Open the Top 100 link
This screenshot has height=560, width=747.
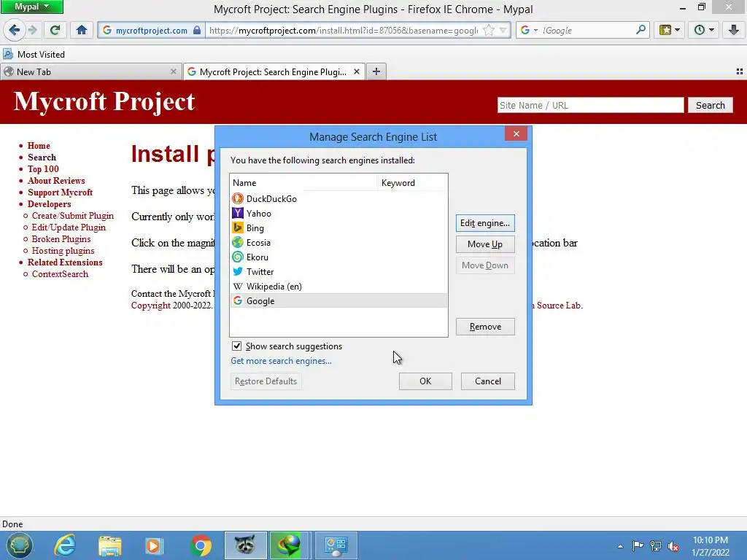pyautogui.click(x=43, y=168)
